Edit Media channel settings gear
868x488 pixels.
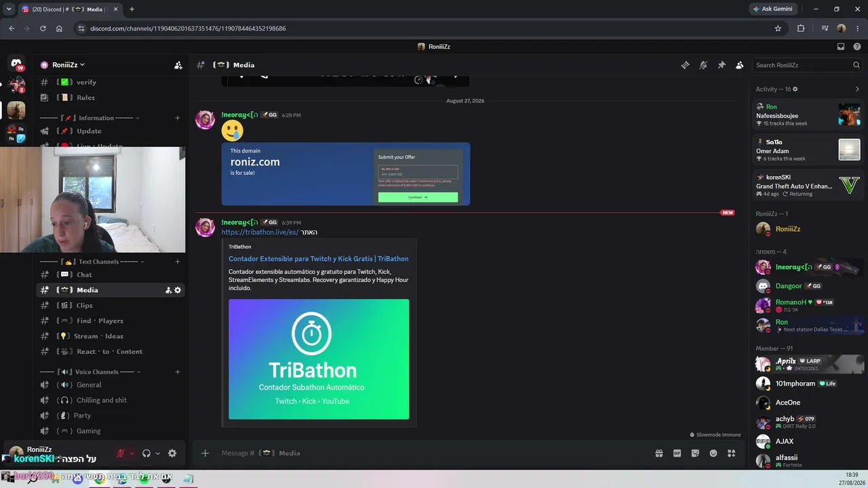point(178,290)
